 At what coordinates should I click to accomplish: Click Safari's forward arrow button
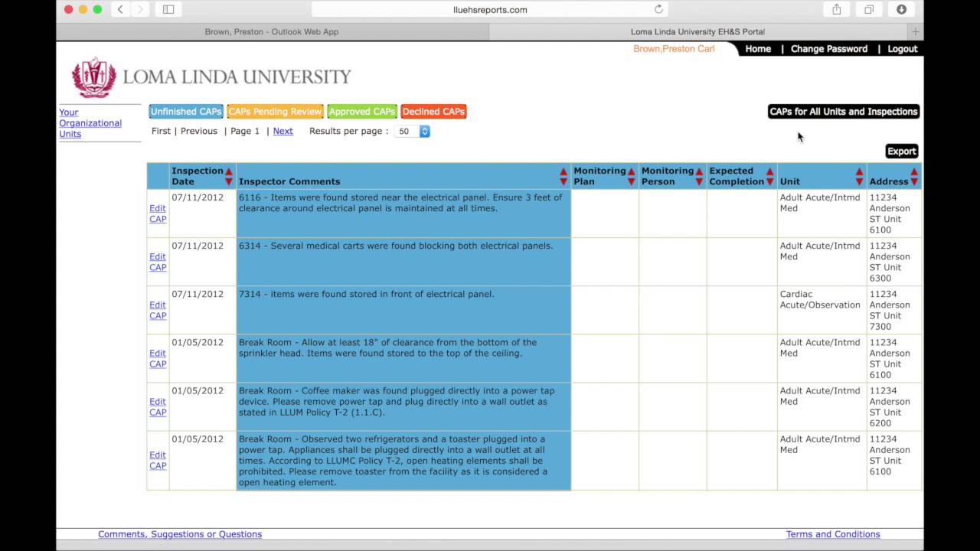(139, 9)
